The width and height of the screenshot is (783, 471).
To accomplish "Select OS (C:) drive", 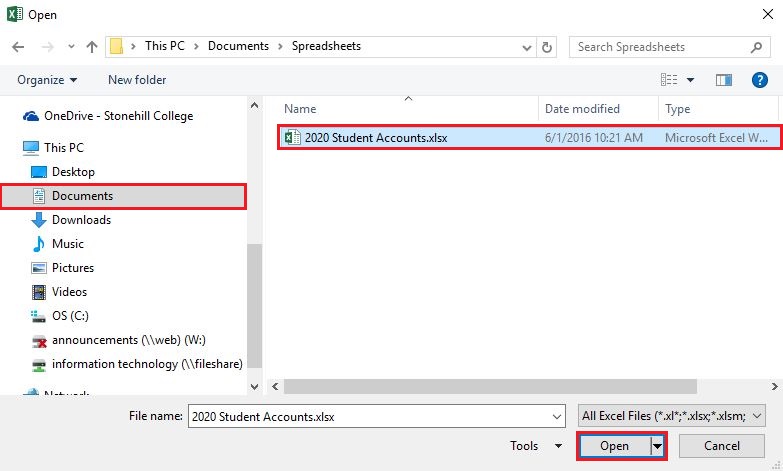I will (70, 316).
